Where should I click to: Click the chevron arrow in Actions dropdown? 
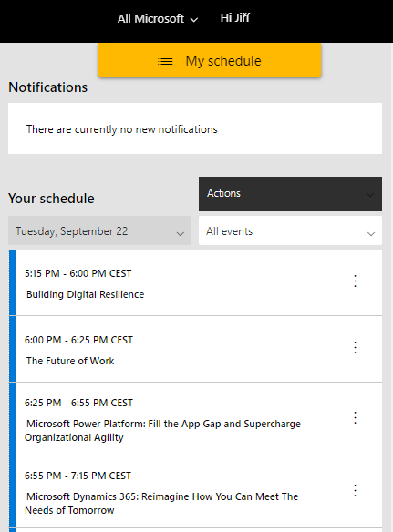click(x=370, y=195)
